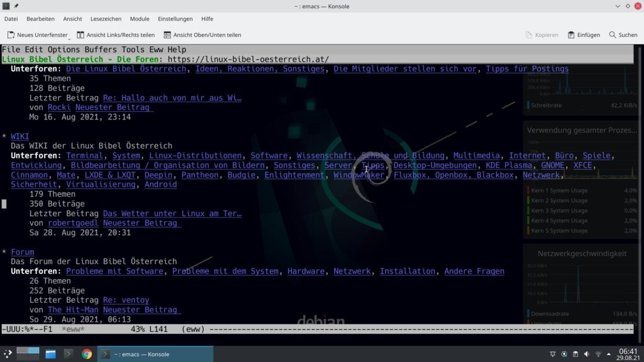The height and width of the screenshot is (362, 644).
Task: Open the Multimedia subforum link
Action: (477, 156)
